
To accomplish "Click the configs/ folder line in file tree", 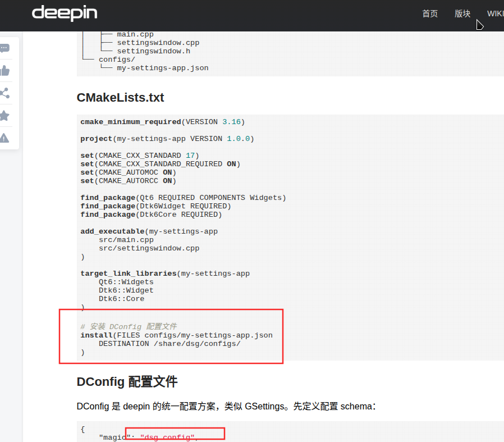I will pyautogui.click(x=117, y=60).
